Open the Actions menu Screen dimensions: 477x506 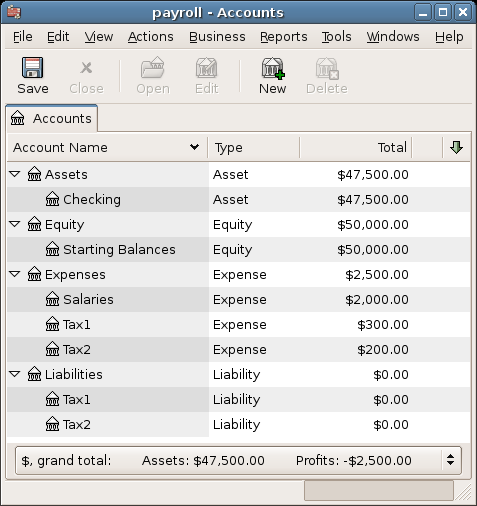151,37
